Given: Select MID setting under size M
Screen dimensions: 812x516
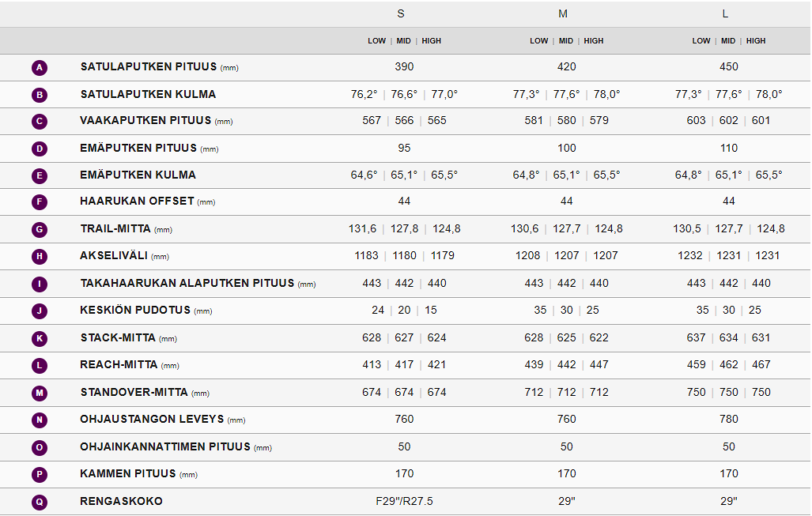Looking at the screenshot, I should click(x=566, y=41).
